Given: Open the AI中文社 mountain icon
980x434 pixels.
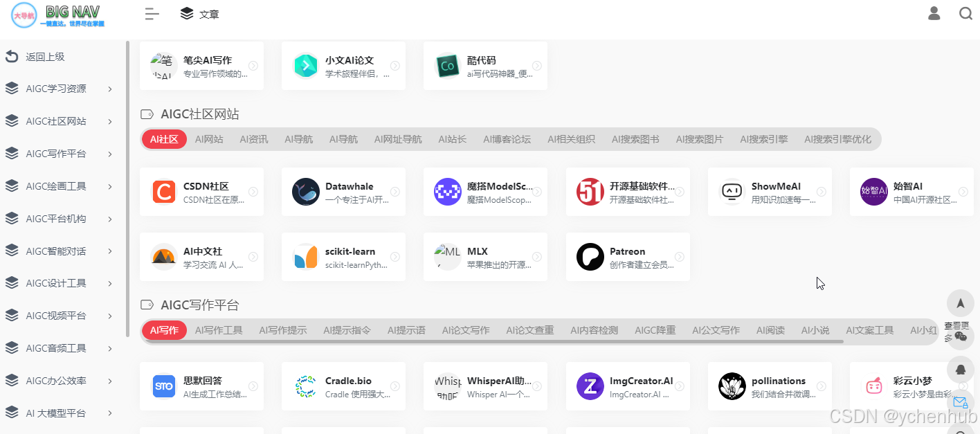Looking at the screenshot, I should point(164,257).
